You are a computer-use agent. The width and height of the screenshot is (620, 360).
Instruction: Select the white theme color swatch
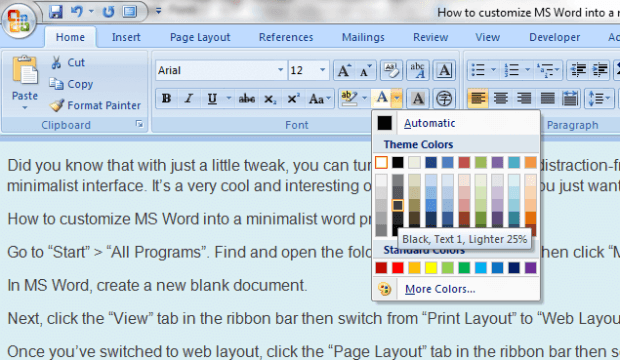coord(381,162)
